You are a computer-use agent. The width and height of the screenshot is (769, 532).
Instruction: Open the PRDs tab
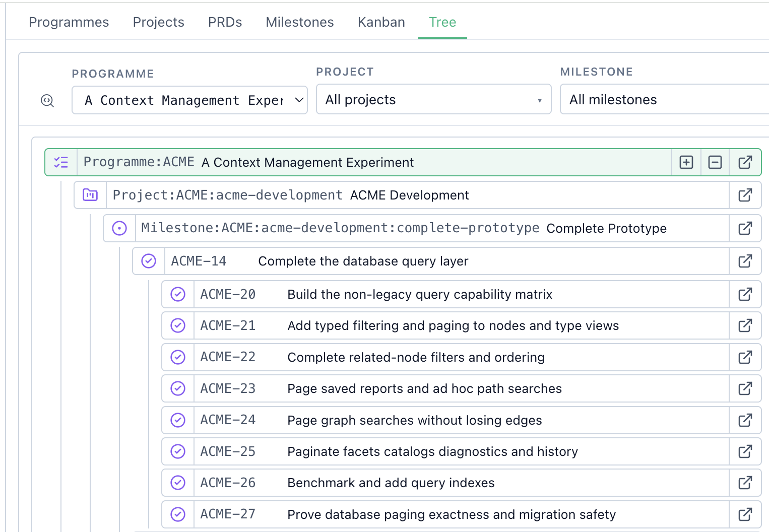pos(225,22)
